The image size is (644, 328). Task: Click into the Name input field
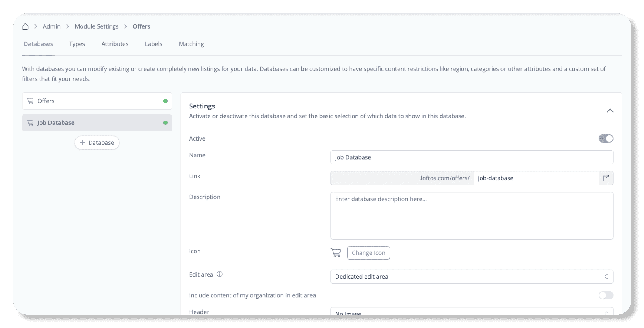tap(472, 157)
